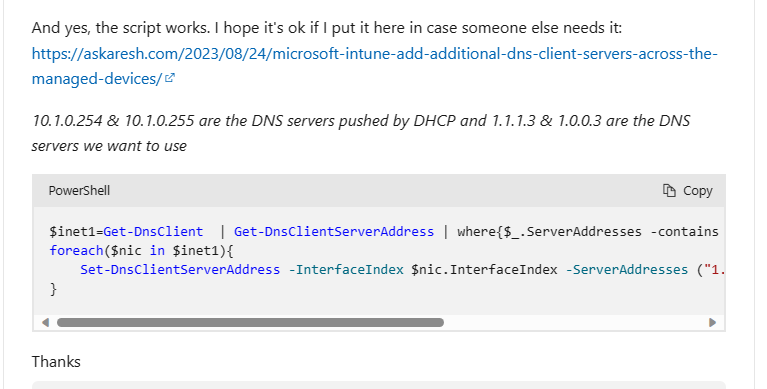This screenshot has height=389, width=767.
Task: Click the italic note about 10.1.0.254 DNS servers
Action: click(361, 133)
